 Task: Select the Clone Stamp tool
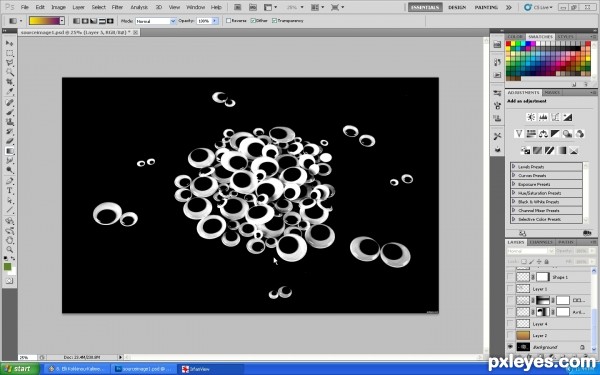tap(10, 122)
